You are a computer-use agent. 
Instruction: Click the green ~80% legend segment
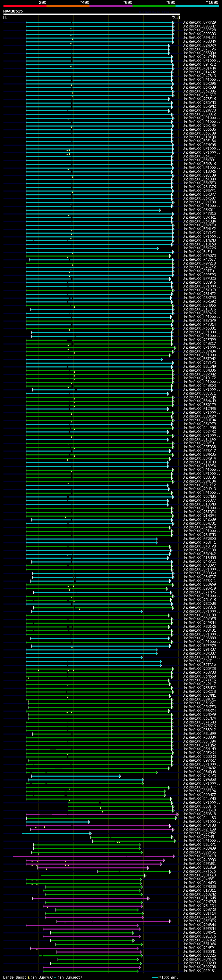(x=154, y=6)
